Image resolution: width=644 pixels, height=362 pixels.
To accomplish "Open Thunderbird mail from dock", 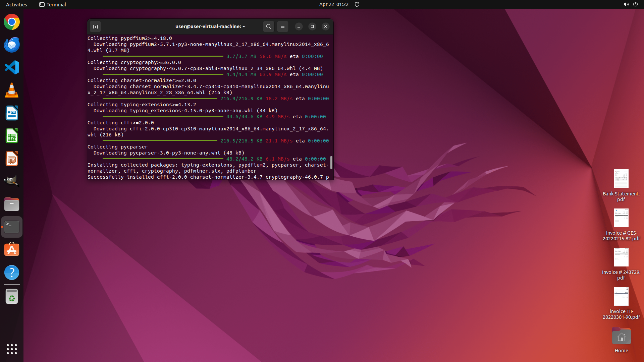I will tap(12, 45).
